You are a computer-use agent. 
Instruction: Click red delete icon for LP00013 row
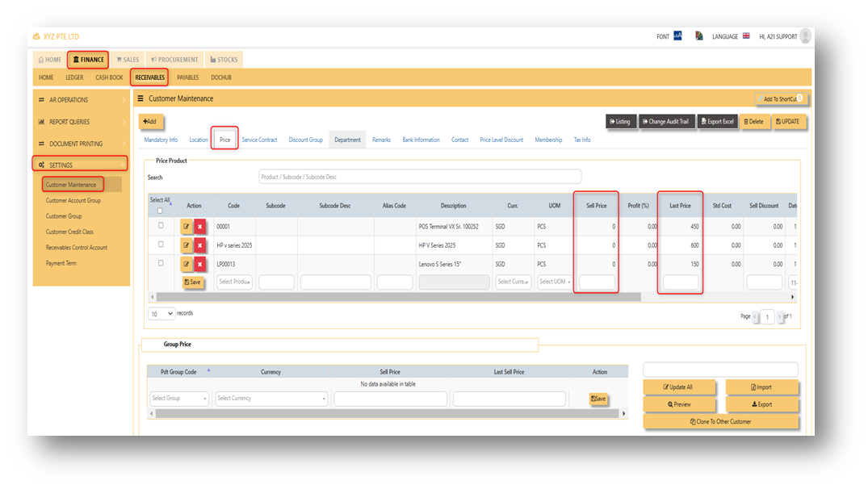pyautogui.click(x=199, y=264)
